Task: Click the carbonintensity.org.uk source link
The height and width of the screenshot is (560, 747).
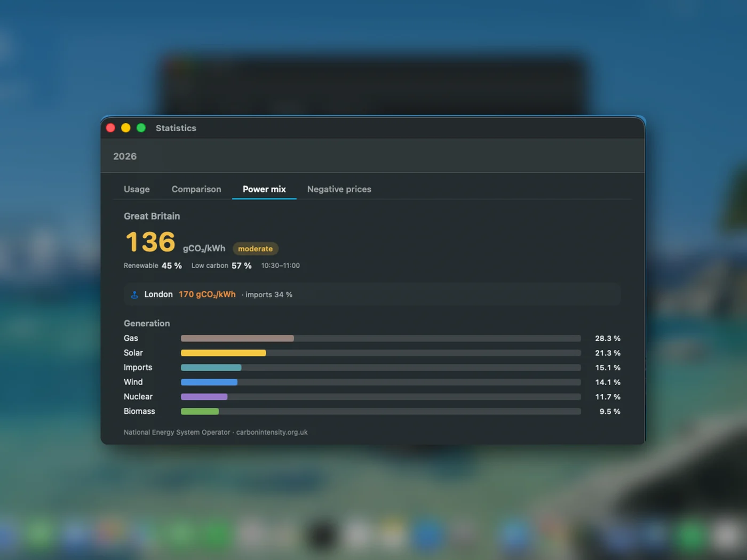Action: tap(272, 433)
